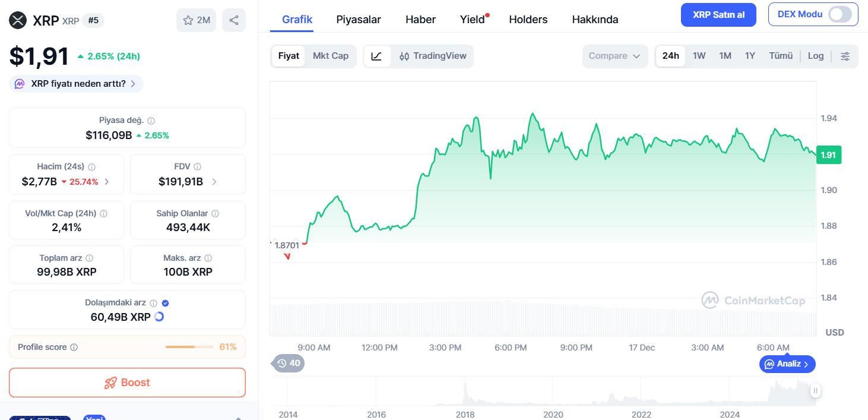Set chart range to 1Y
Viewport: 868px width, 420px height.
point(750,56)
